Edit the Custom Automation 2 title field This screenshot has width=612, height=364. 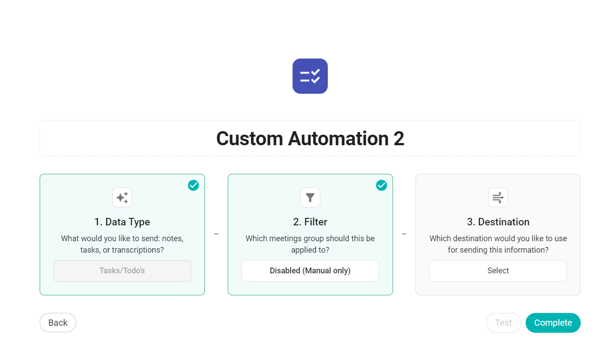click(310, 138)
